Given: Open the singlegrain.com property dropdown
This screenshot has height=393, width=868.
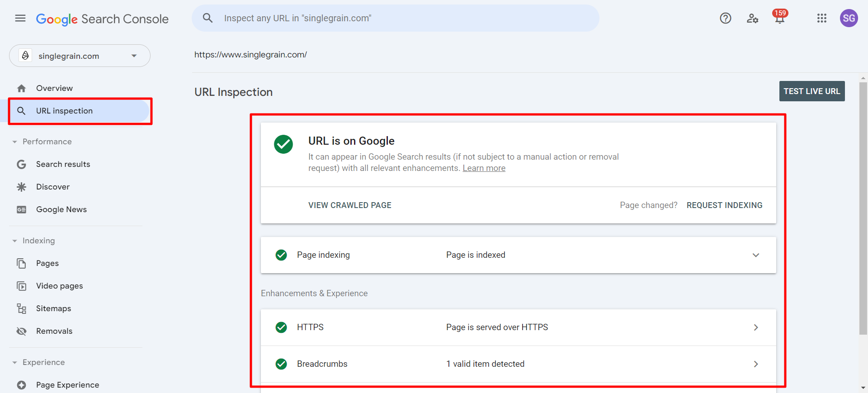Looking at the screenshot, I should [x=80, y=56].
